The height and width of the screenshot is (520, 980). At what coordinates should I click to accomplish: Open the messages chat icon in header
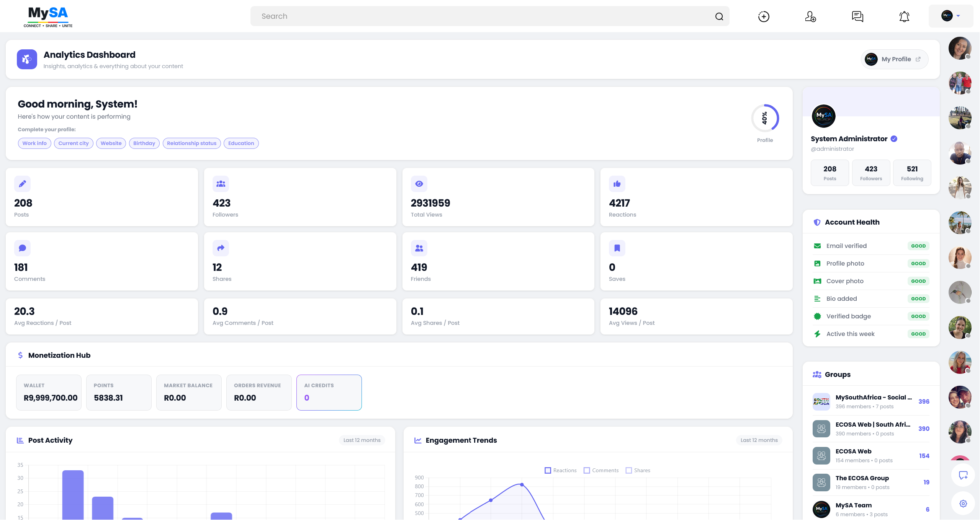[857, 16]
